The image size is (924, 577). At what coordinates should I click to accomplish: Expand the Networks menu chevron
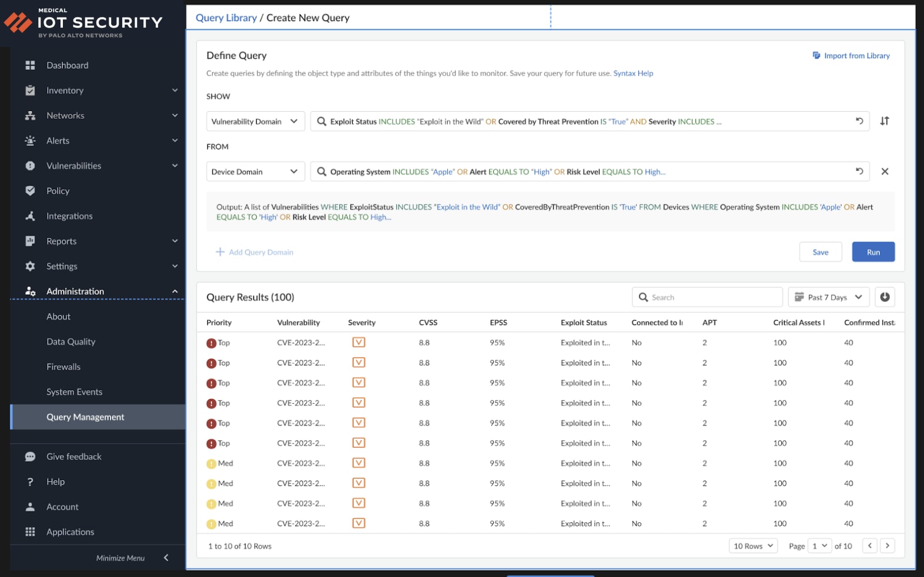[175, 116]
